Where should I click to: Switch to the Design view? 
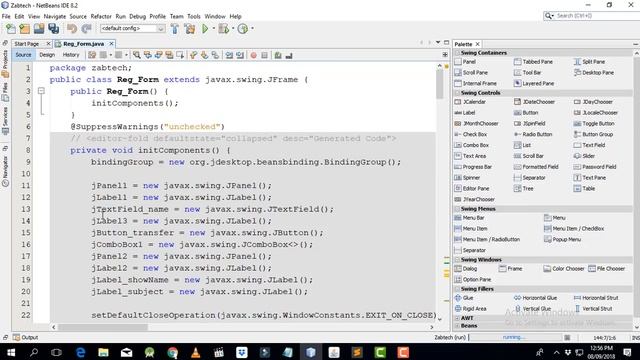point(47,55)
